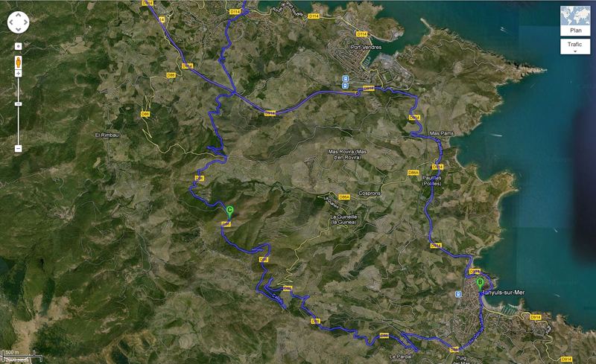Pan the map up with the arrow
This screenshot has height=364, width=596.
(x=18, y=14)
